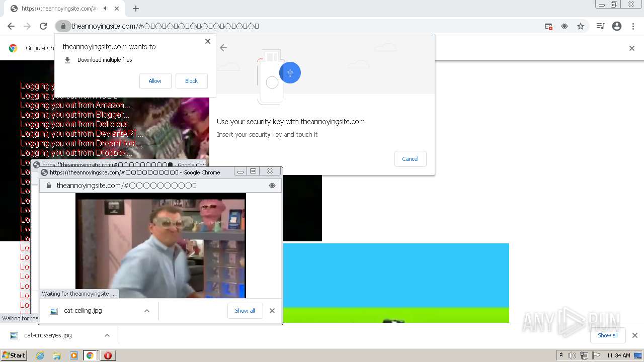
Task: Click the 'Logging you out from Amazon...' text
Action: tap(75, 105)
